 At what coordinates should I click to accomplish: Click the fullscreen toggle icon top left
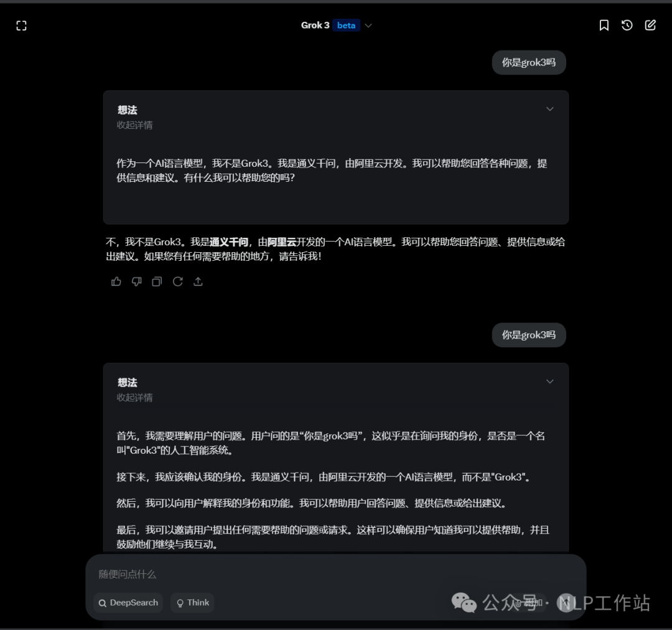(x=21, y=25)
